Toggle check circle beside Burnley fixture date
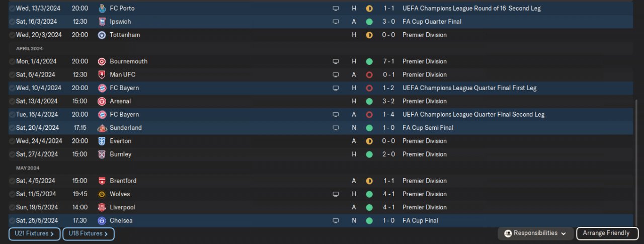644x244 pixels. [12, 154]
